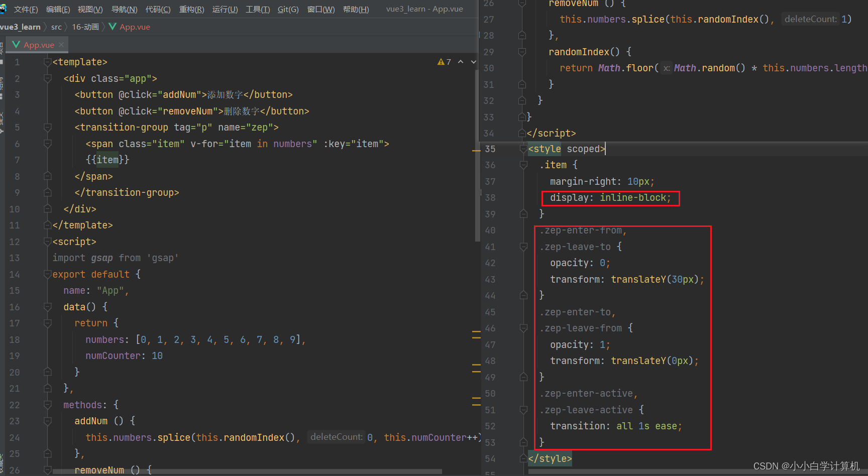Collapse the .zep-leave-from rule fold at line 46
Screen dimensions: 868x476
523,328
